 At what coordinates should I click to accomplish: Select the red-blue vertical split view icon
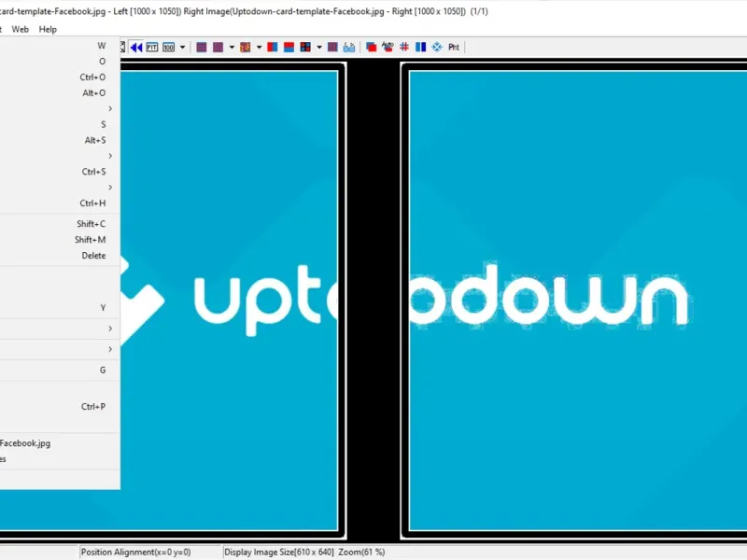tap(273, 48)
